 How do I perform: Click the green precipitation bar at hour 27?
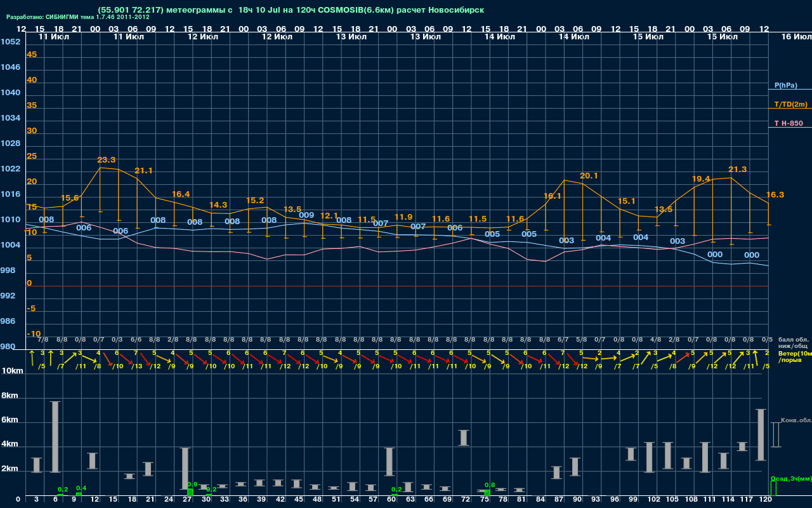[190, 492]
